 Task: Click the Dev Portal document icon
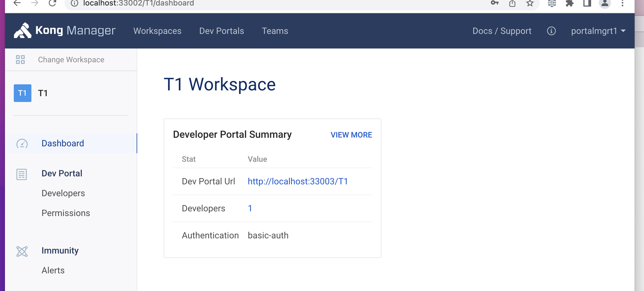coord(21,174)
